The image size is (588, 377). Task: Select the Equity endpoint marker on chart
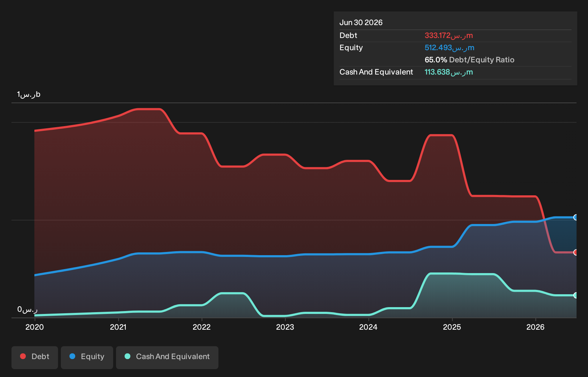click(576, 217)
